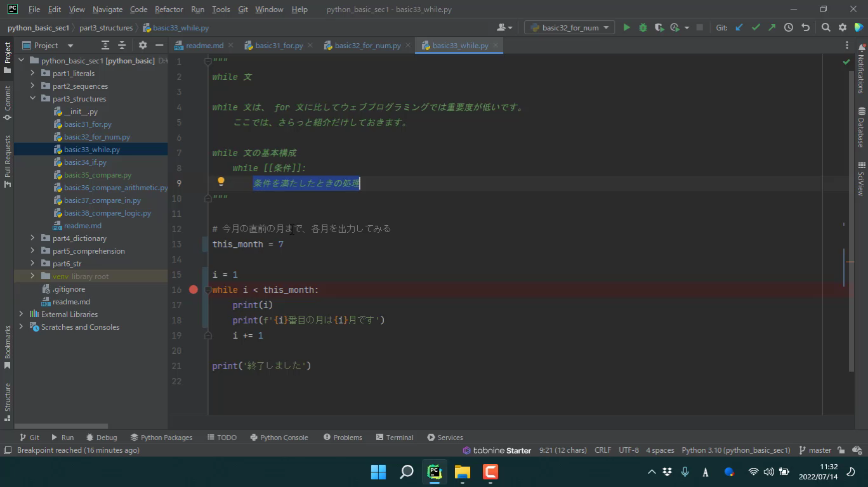The image size is (868, 487).
Task: Click the Search Everywhere magnifier icon
Action: 825,27
